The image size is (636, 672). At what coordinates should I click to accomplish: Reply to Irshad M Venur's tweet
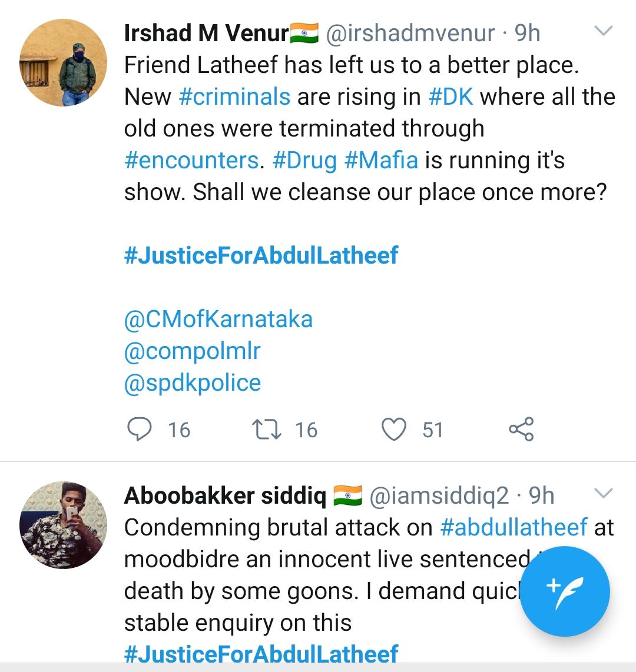point(140,429)
